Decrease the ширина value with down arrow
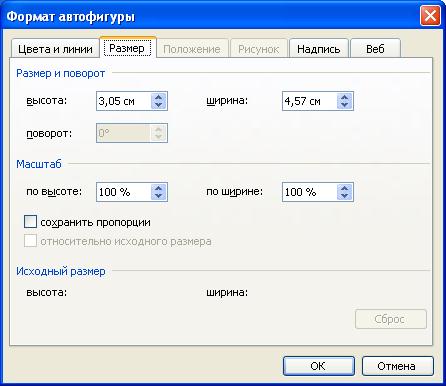Image resolution: width=446 pixels, height=386 pixels. (x=344, y=105)
